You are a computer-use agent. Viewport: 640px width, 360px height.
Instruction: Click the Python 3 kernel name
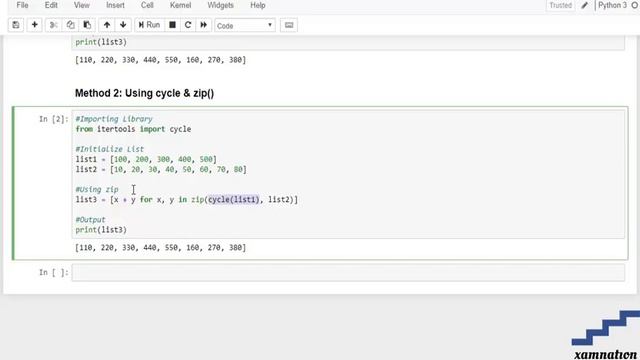point(612,5)
